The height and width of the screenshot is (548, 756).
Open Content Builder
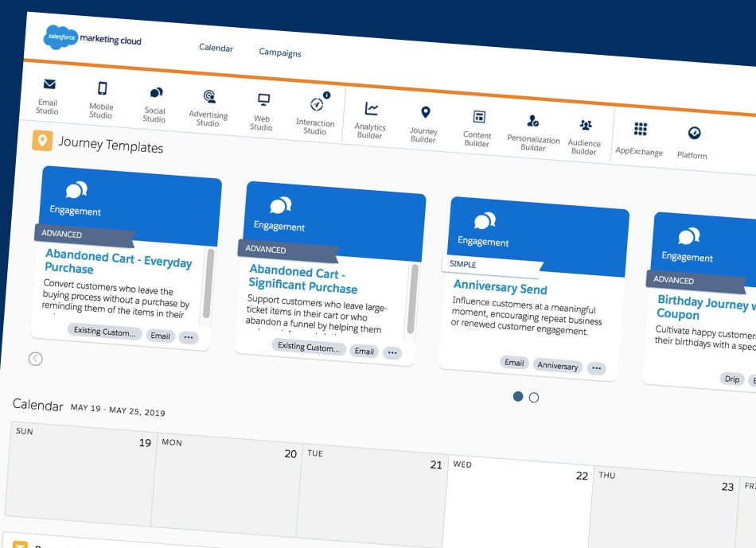pyautogui.click(x=477, y=130)
